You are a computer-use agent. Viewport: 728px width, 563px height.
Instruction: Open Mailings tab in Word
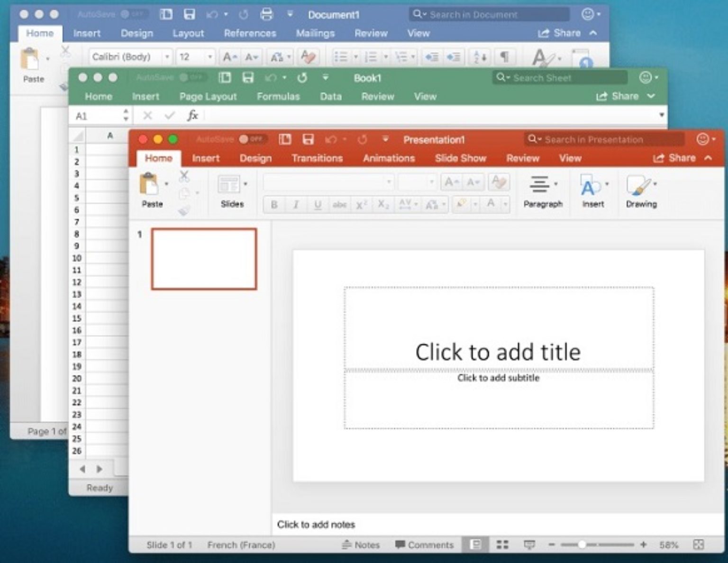click(x=316, y=34)
